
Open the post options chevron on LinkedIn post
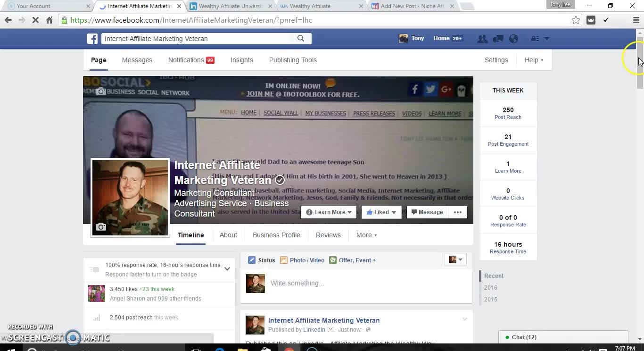[465, 319]
